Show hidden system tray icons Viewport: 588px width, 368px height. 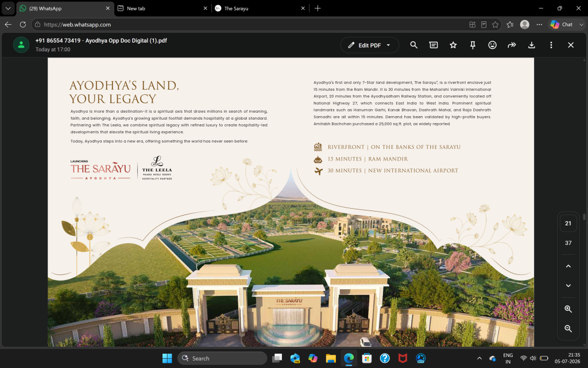coord(479,358)
